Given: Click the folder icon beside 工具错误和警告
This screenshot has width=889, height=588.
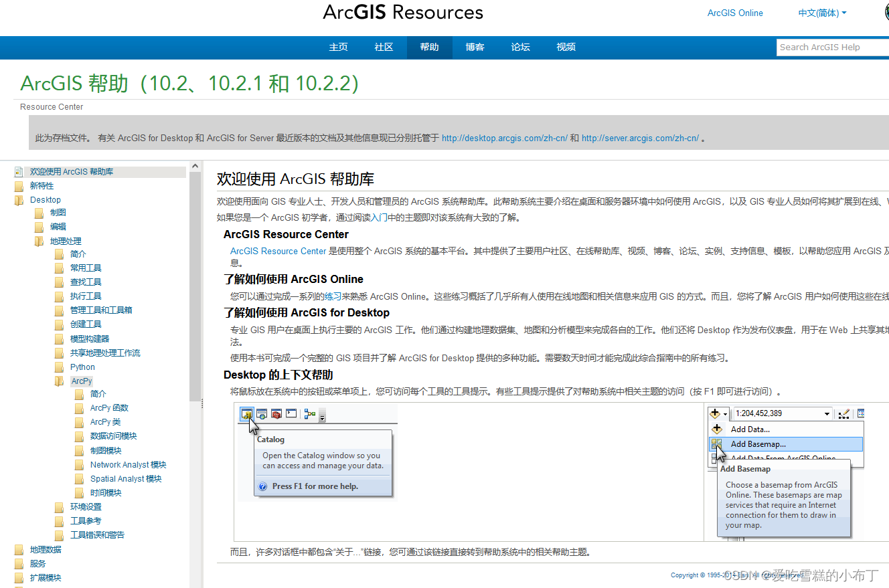Looking at the screenshot, I should tap(59, 535).
